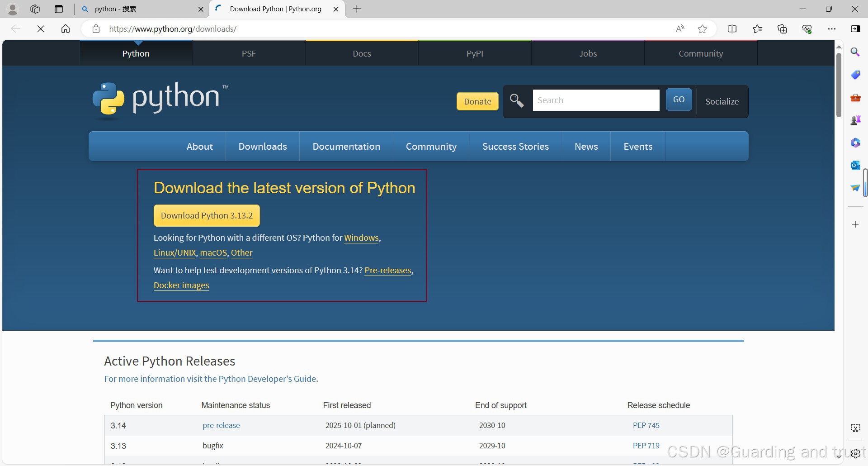This screenshot has height=466, width=868.
Task: Open the Downloads menu
Action: pyautogui.click(x=263, y=147)
